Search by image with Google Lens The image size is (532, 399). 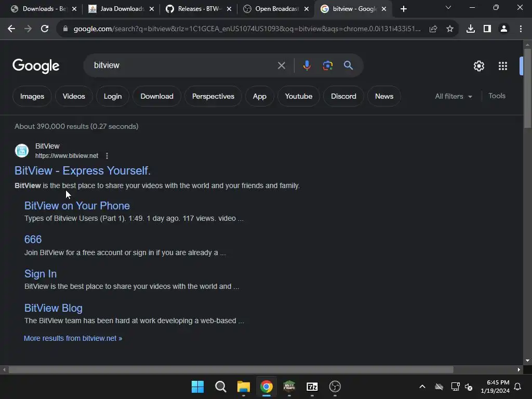coord(327,65)
